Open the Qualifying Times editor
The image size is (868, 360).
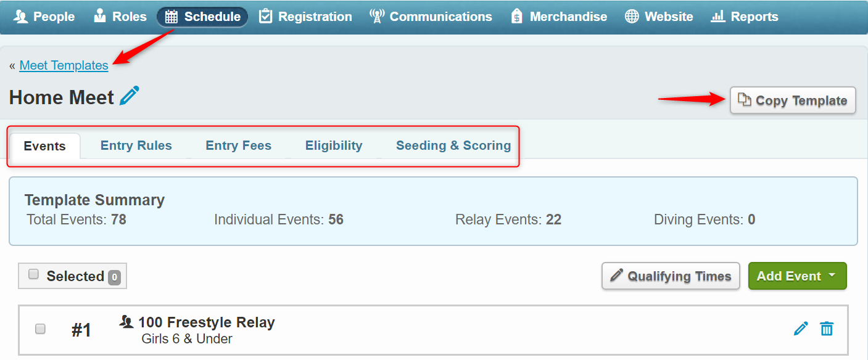(671, 276)
